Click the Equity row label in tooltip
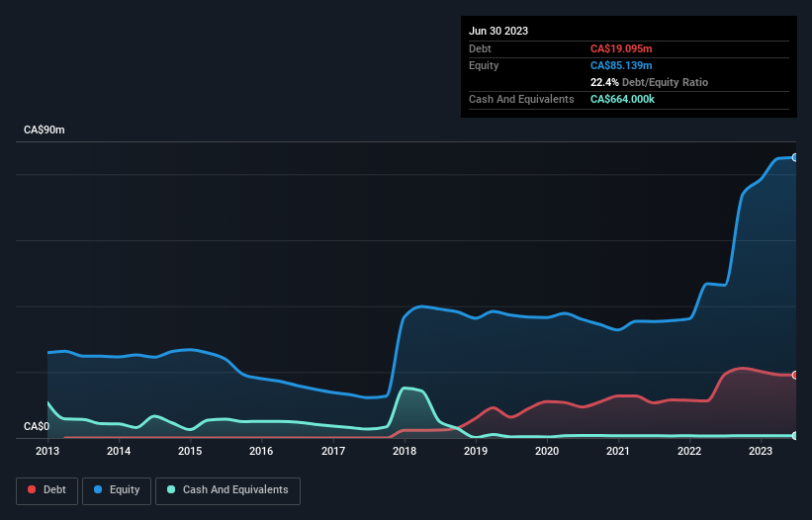 [x=484, y=65]
